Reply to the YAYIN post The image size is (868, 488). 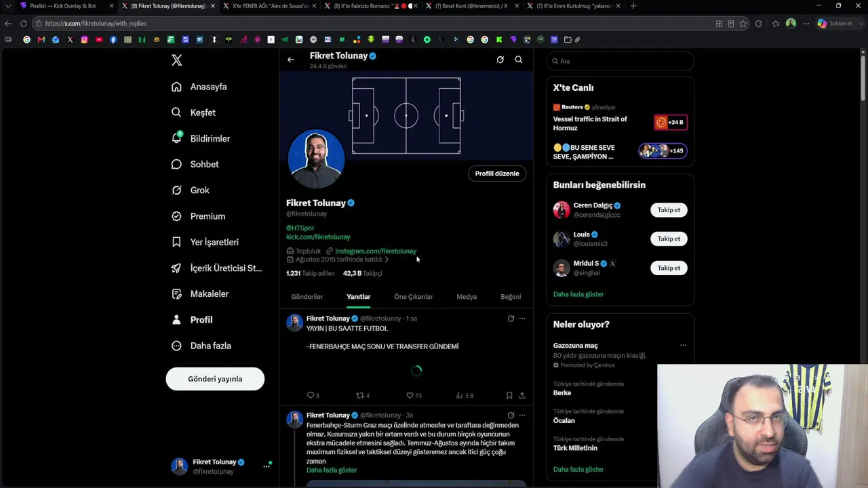(x=313, y=395)
